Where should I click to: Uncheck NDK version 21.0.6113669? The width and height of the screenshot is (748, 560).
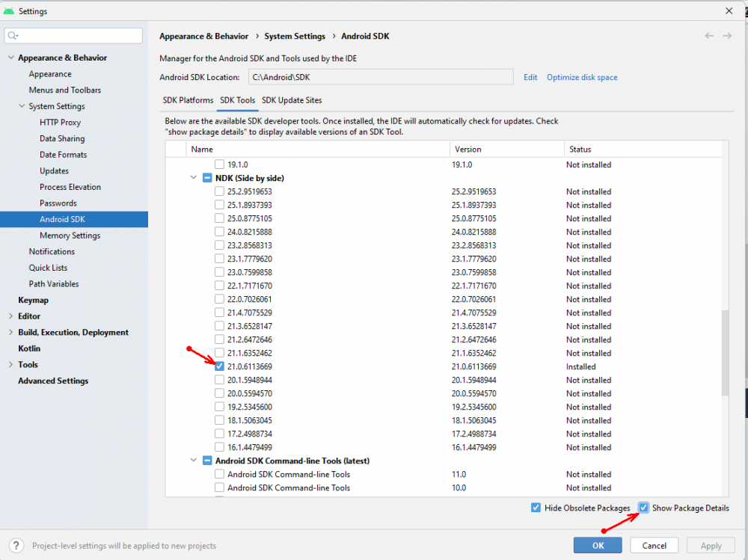(x=219, y=366)
